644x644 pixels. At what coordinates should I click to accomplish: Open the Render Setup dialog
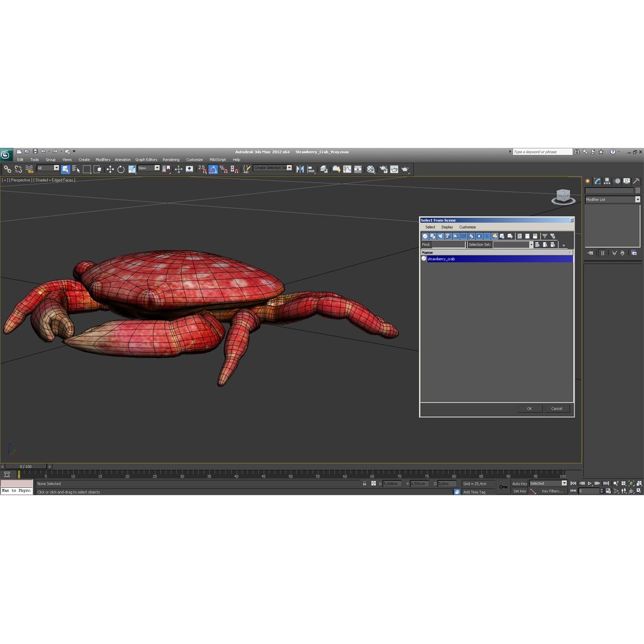(x=383, y=169)
